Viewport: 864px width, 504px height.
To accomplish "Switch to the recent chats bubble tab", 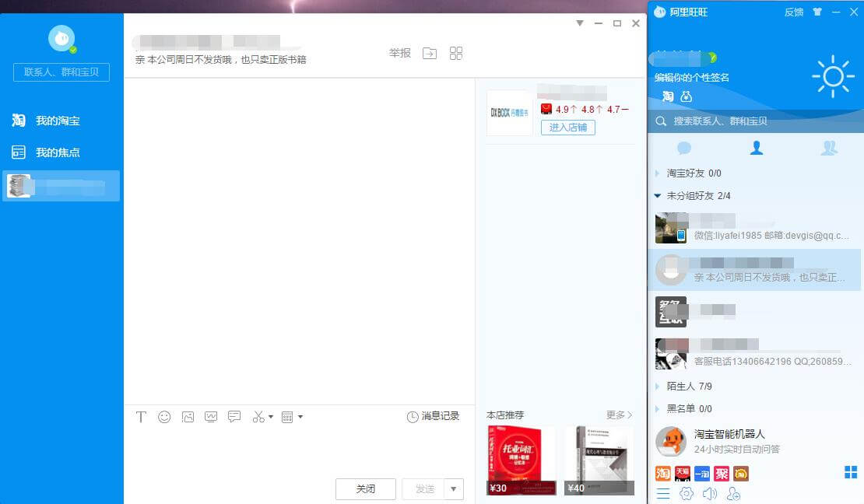I will pyautogui.click(x=684, y=148).
